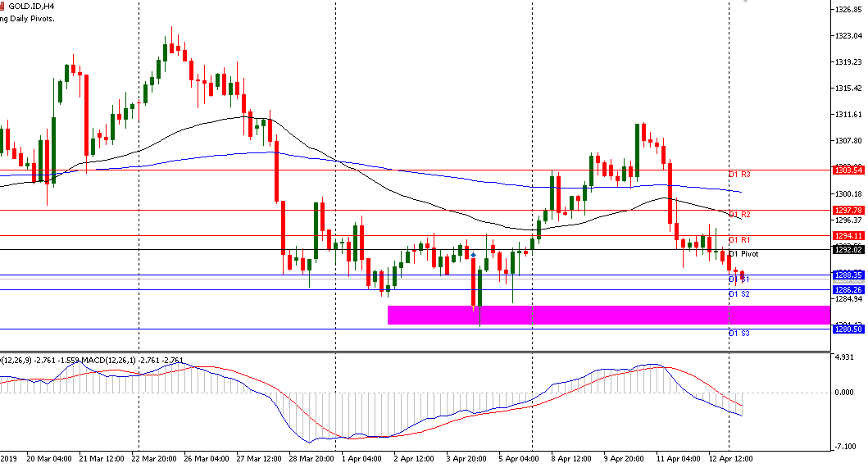Select the D1 R2 pivot label
This screenshot has width=868, height=468.
(x=739, y=215)
